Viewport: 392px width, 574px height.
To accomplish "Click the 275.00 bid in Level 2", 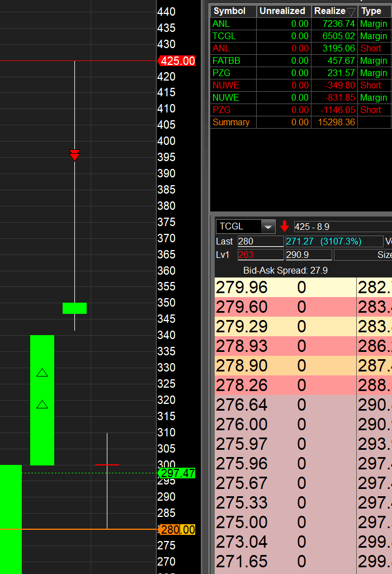I will pyautogui.click(x=242, y=523).
